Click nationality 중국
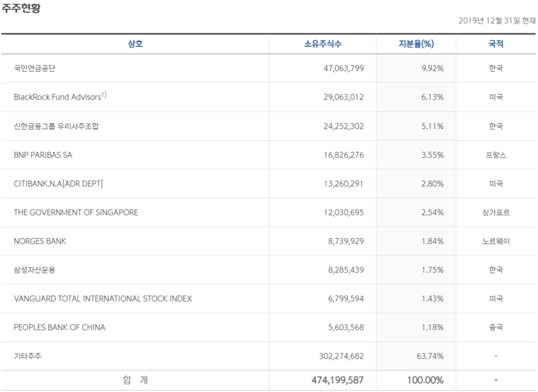This screenshot has height=392, width=538. (496, 327)
